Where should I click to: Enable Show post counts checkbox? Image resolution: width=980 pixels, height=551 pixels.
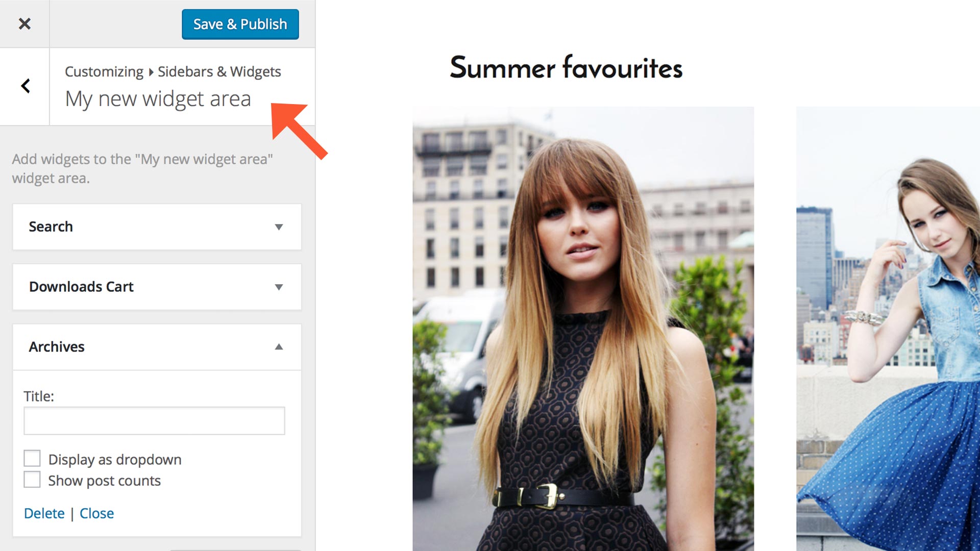click(x=32, y=481)
